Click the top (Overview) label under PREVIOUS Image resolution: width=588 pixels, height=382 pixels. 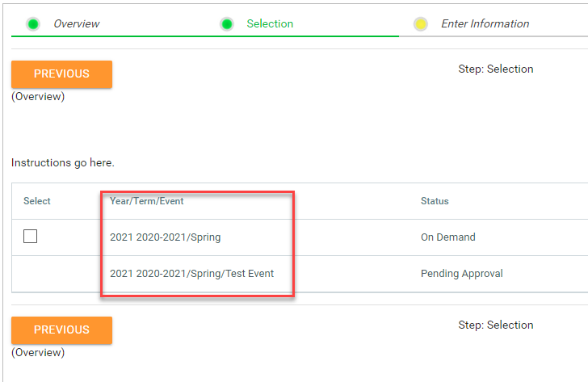point(38,97)
